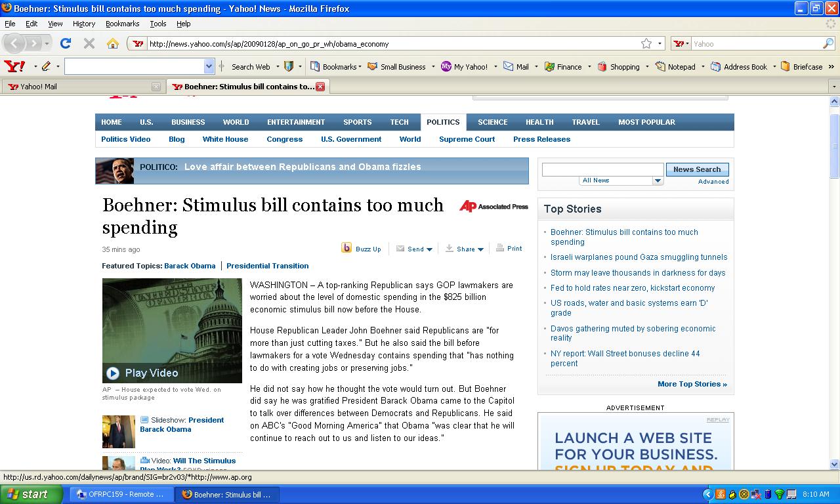The image size is (840, 504).
Task: Click the Print icon for the article
Action: [500, 248]
